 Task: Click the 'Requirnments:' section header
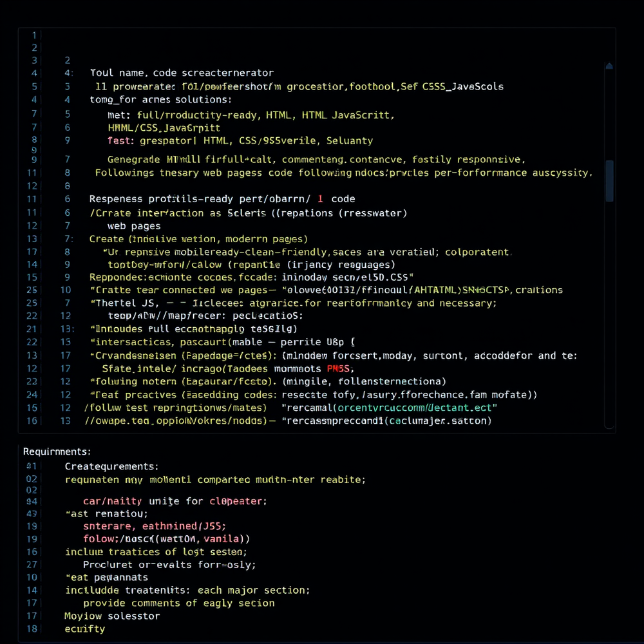tap(57, 451)
